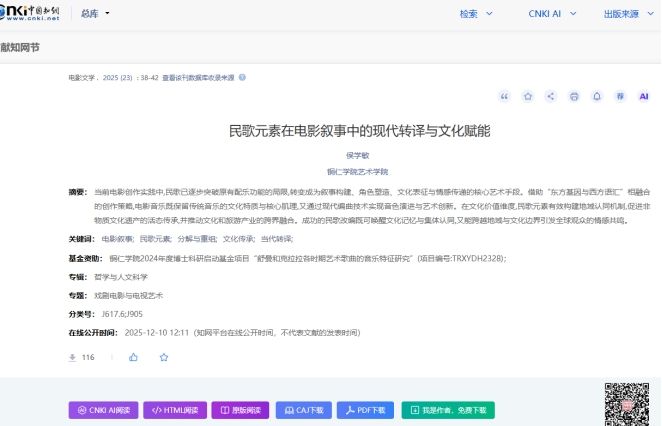Open the 总库 database dropdown
Image resolution: width=662 pixels, height=426 pixels.
coord(95,14)
